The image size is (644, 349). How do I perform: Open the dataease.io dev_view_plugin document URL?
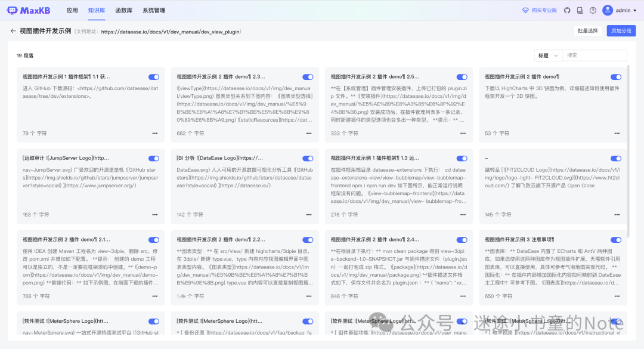[x=170, y=32]
